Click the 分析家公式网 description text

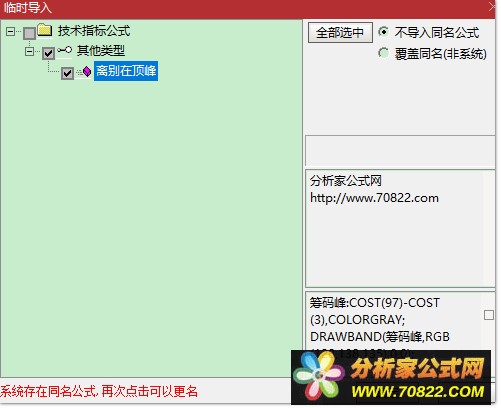[346, 181]
